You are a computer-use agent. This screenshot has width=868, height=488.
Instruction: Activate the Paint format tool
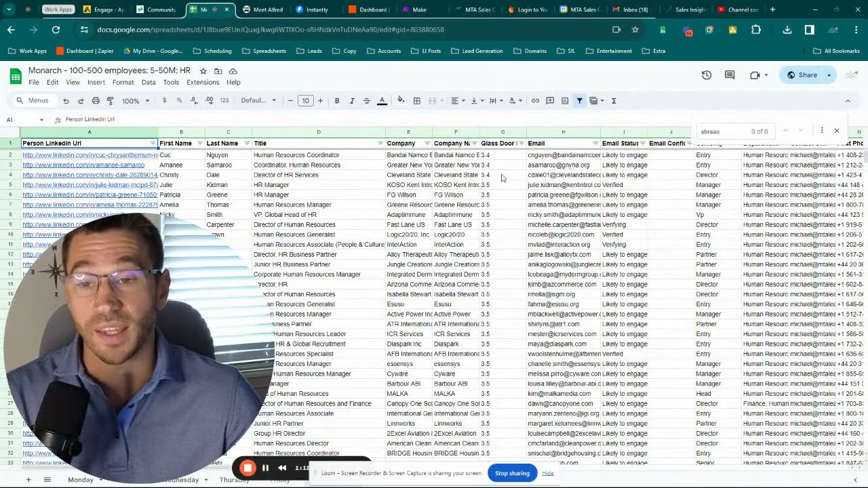[x=110, y=100]
